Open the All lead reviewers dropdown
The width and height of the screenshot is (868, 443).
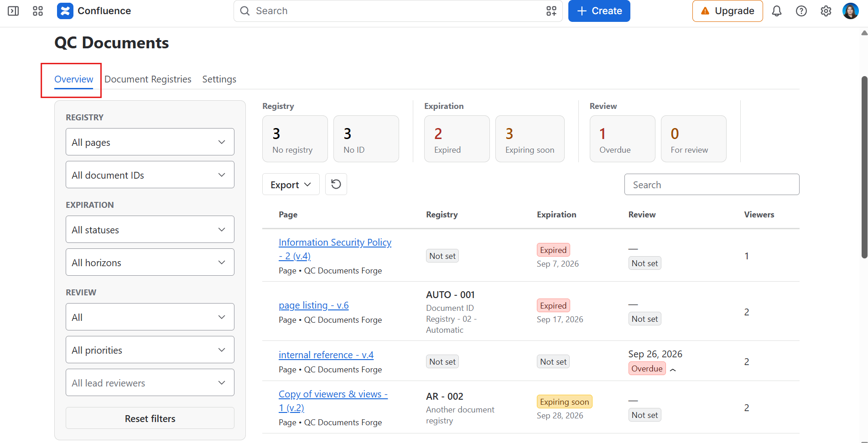pos(150,382)
